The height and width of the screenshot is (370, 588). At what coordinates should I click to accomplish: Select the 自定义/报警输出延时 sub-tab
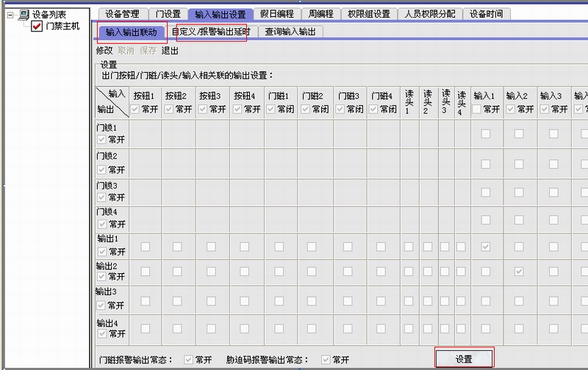pos(211,32)
